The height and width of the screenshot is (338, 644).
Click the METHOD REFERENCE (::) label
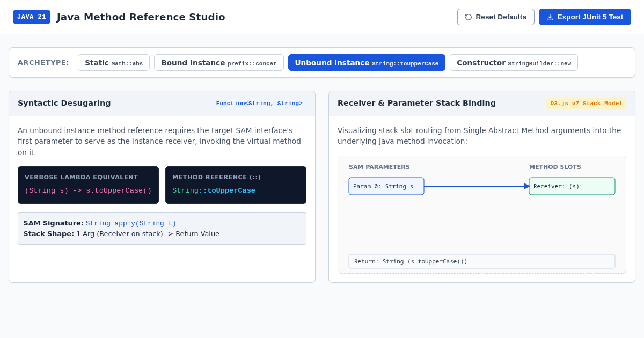click(x=216, y=177)
